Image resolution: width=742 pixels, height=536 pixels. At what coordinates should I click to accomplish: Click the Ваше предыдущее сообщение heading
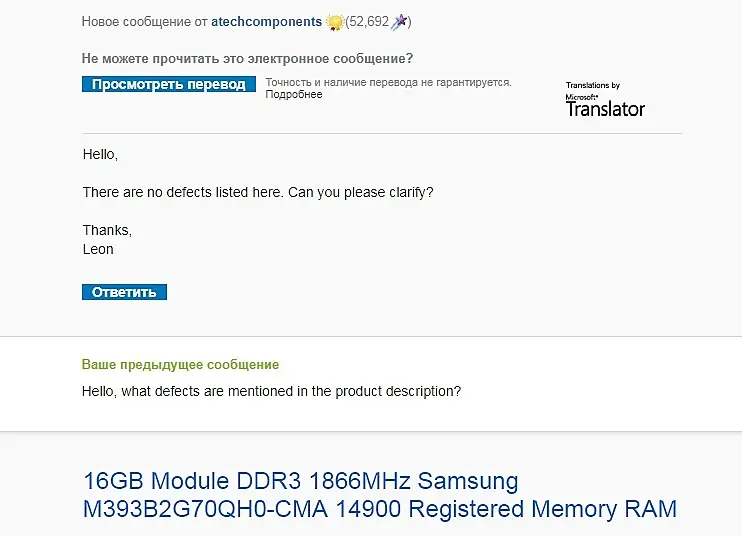coord(180,365)
